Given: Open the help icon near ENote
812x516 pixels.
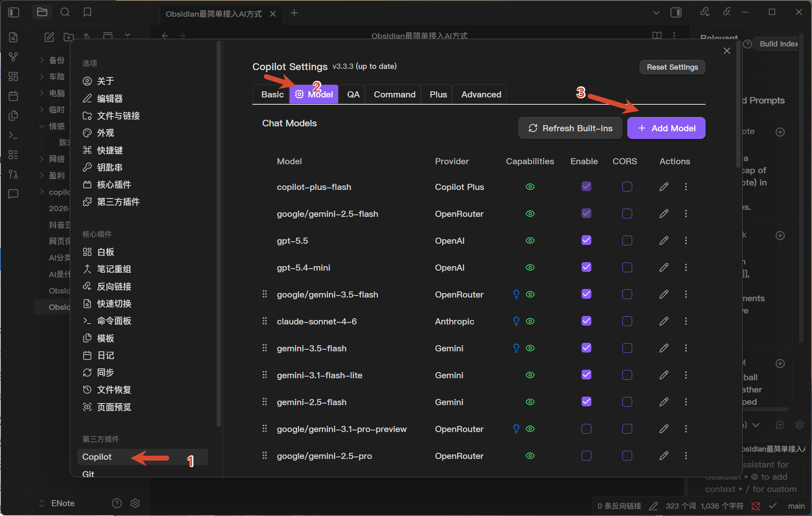Looking at the screenshot, I should (117, 503).
